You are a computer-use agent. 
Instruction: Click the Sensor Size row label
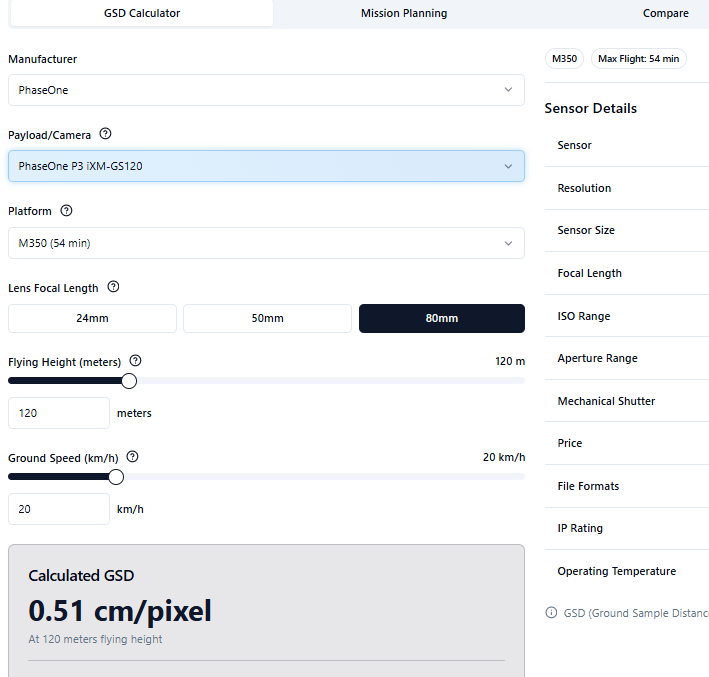(x=586, y=230)
